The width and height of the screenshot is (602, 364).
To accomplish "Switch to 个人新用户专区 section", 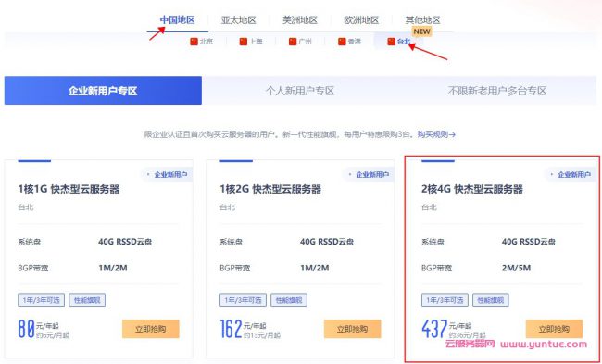I will 300,91.
